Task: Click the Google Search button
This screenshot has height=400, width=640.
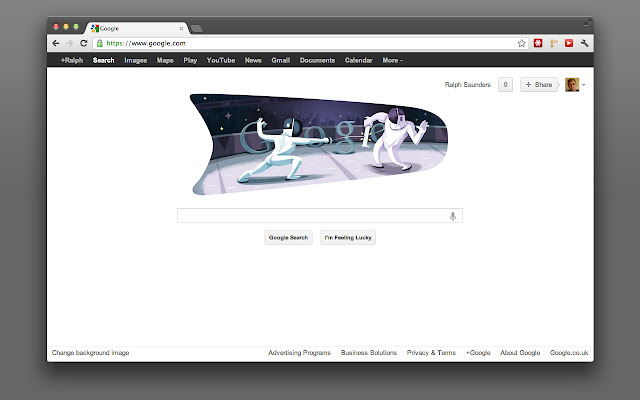Action: 288,238
